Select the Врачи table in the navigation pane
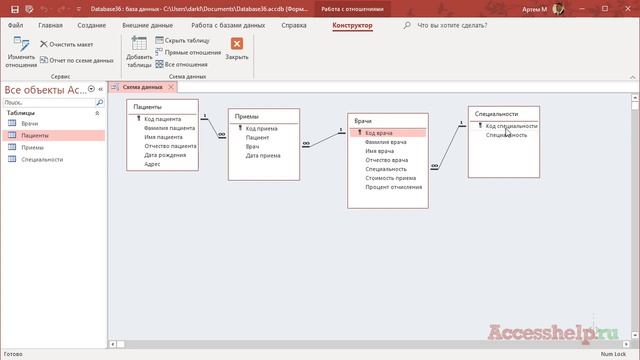The image size is (640, 360). click(x=54, y=123)
